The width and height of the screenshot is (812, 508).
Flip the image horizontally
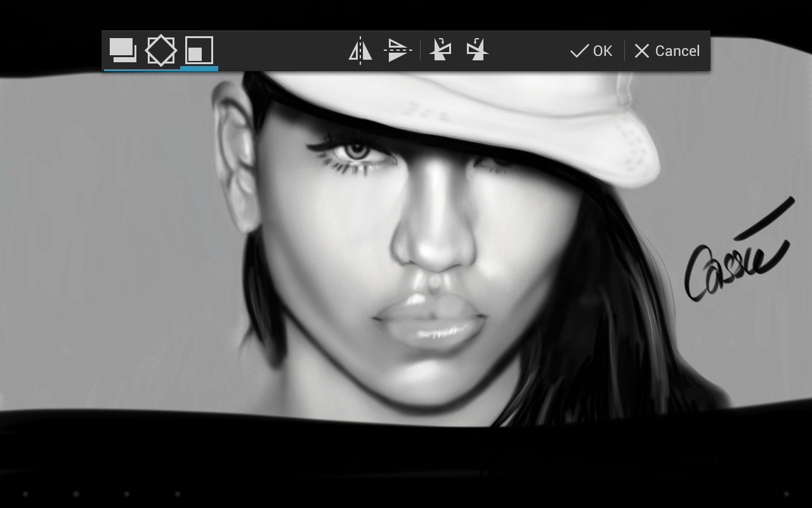coord(360,51)
